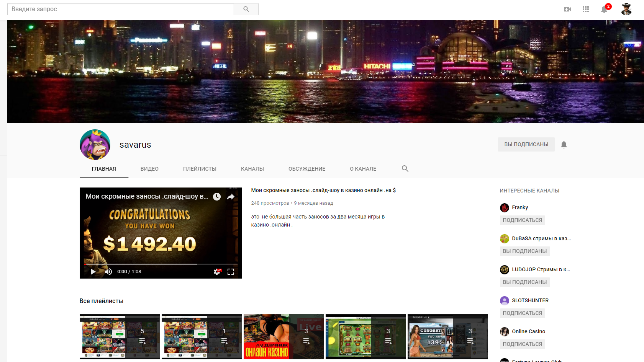The image size is (644, 362).
Task: Open notifications bell with red badge
Action: pos(604,9)
